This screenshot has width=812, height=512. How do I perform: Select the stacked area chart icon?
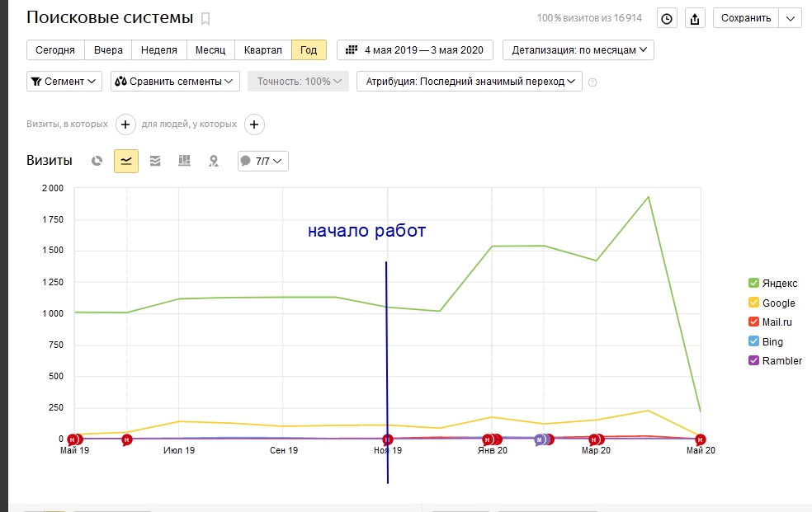click(x=155, y=161)
